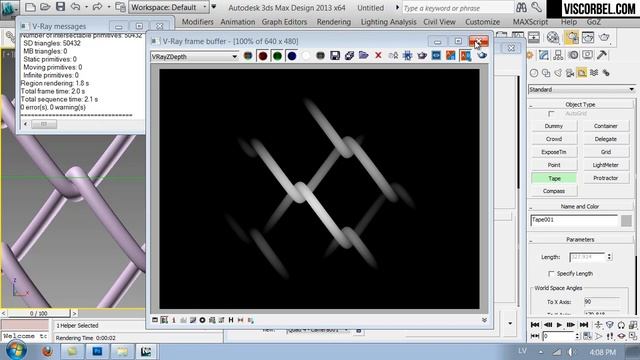Open the Utilities hammer panel icon

pyautogui.click(x=602, y=55)
